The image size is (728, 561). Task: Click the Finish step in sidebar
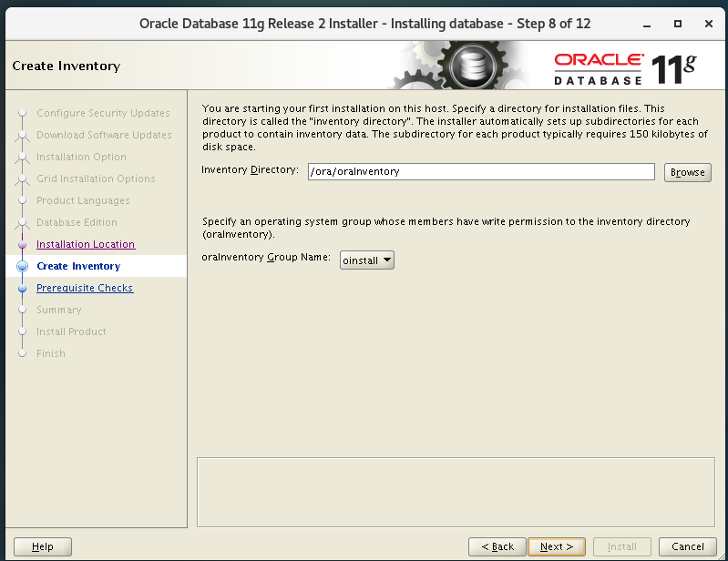[51, 353]
